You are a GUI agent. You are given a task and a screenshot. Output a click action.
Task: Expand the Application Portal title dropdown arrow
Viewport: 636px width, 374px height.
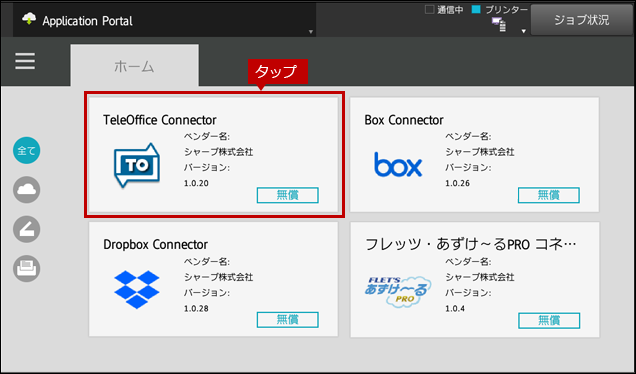(x=311, y=32)
